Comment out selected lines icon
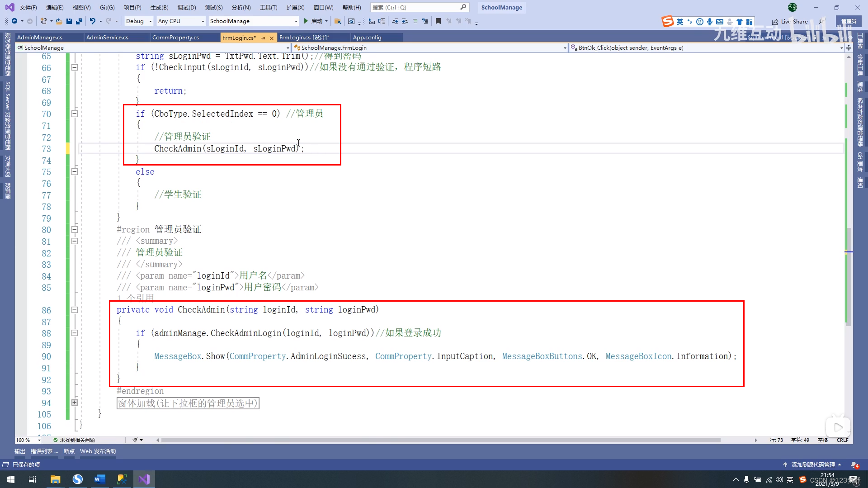This screenshot has width=868, height=488. [x=415, y=21]
